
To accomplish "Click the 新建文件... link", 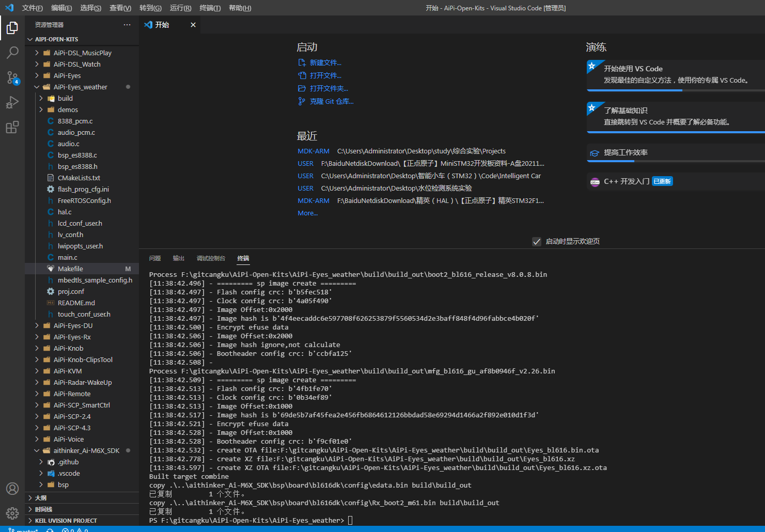I will [325, 62].
